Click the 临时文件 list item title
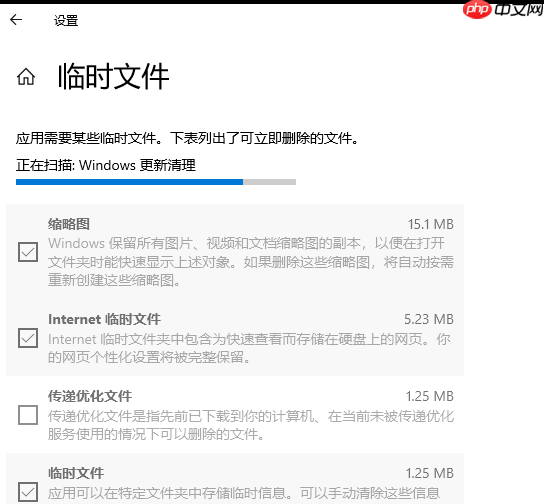This screenshot has width=544, height=504. coord(76,473)
